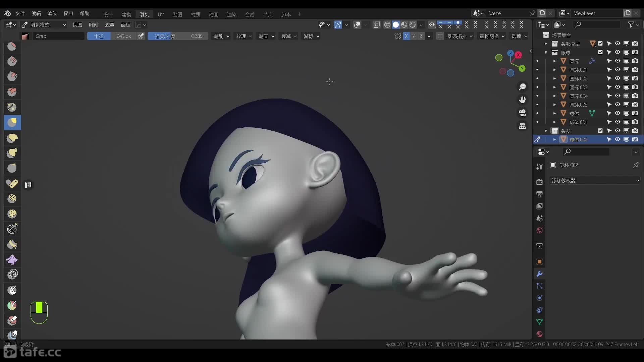Click the pan view hand icon

click(x=522, y=100)
